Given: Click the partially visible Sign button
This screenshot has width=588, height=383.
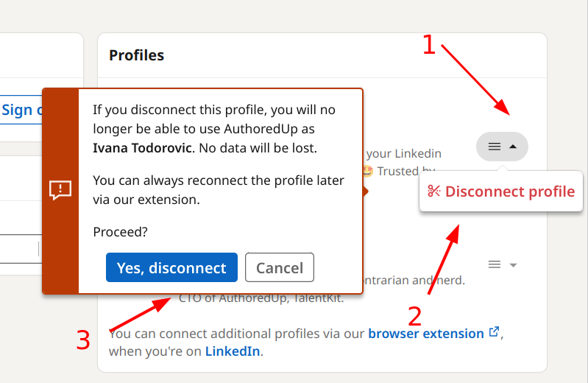Looking at the screenshot, I should click(21, 110).
